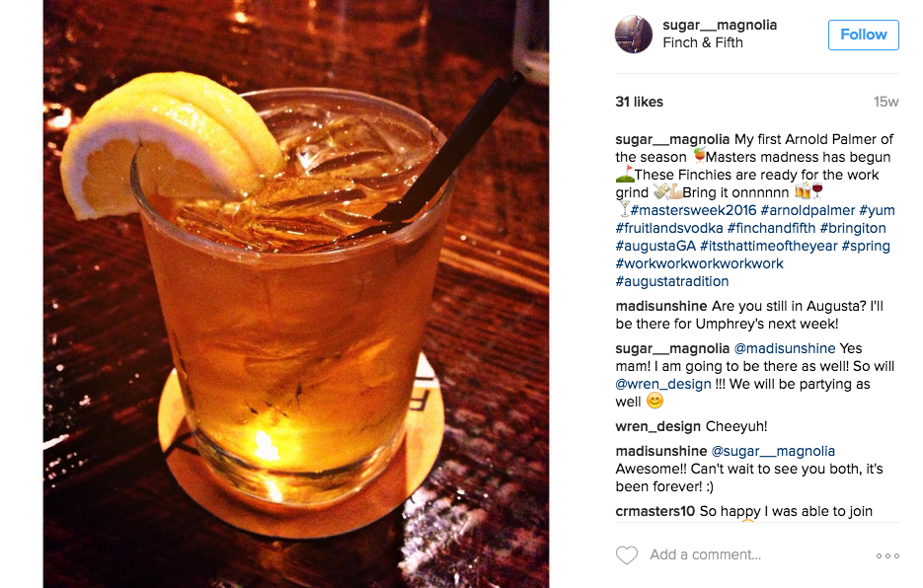The width and height of the screenshot is (923, 588).
Task: Open sugar__magnolia's profile avatar
Action: (x=634, y=35)
